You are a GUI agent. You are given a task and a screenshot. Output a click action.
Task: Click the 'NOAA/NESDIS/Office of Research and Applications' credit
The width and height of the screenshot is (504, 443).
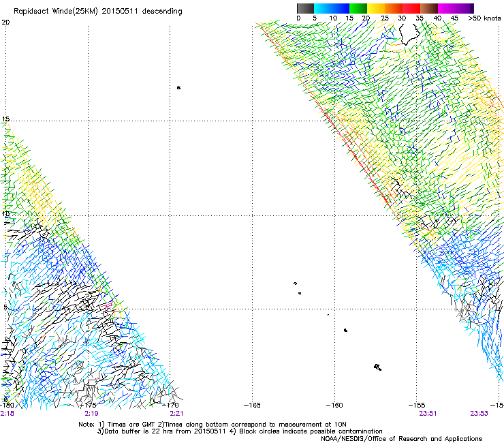pyautogui.click(x=401, y=439)
